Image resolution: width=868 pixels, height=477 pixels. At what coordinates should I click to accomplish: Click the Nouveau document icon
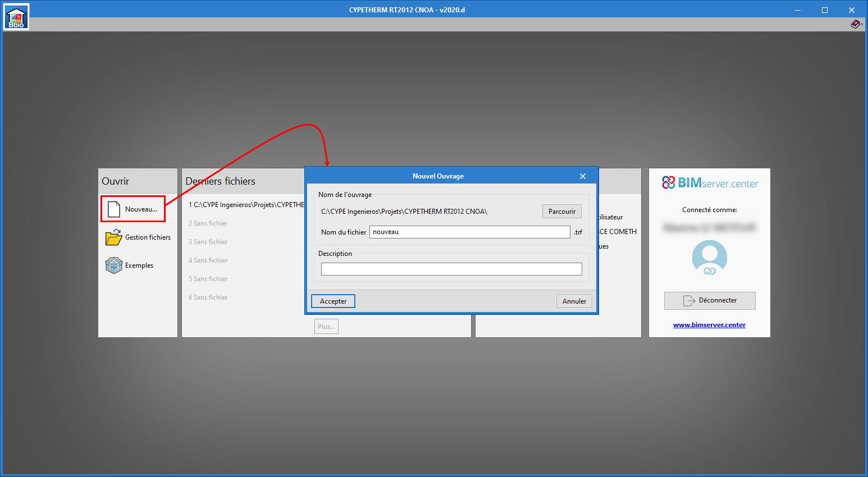coord(114,209)
